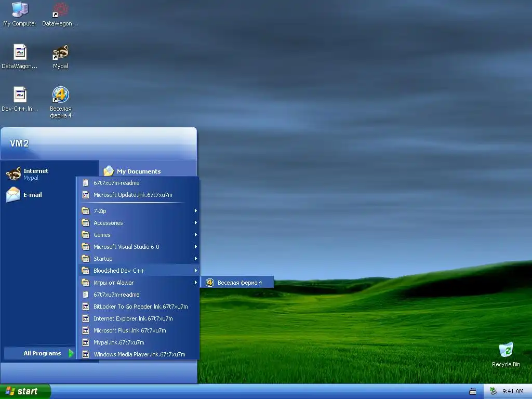Image resolution: width=532 pixels, height=399 pixels.
Task: Click Microsoft Update.lnk file icon
Action: coord(86,195)
